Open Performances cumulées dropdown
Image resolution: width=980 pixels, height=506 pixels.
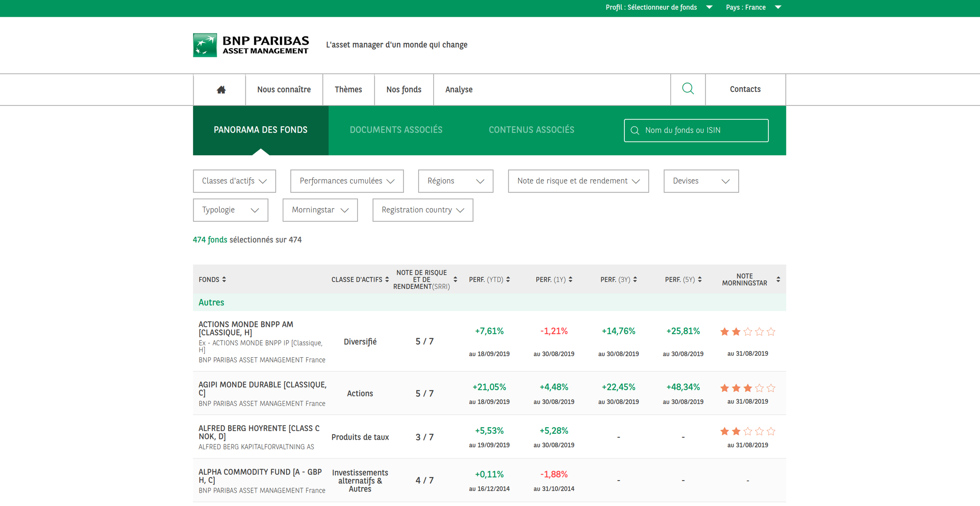pos(347,181)
